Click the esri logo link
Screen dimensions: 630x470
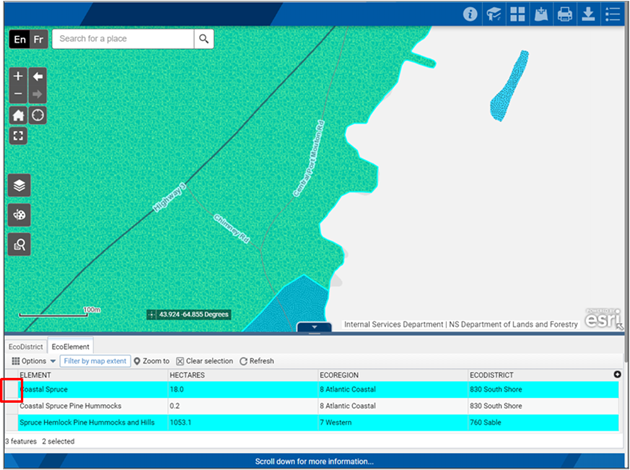[x=602, y=319]
